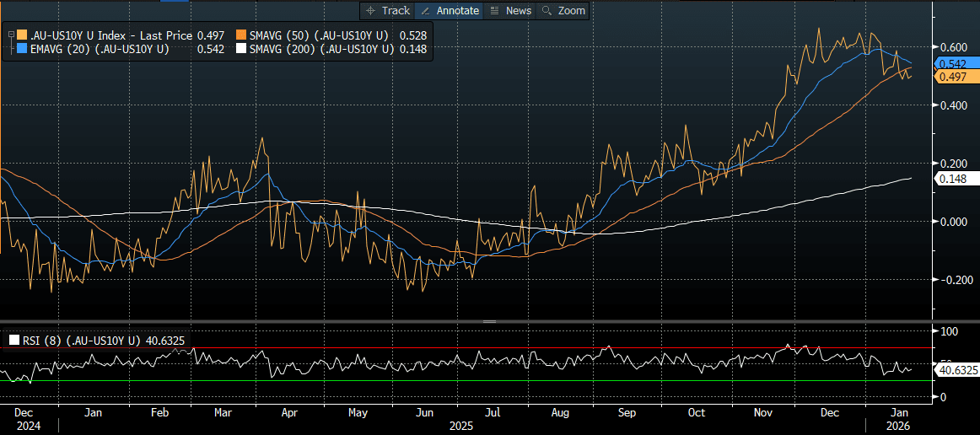Select the EMAVG (20) legend label
980x435 pixels.
coord(100,50)
